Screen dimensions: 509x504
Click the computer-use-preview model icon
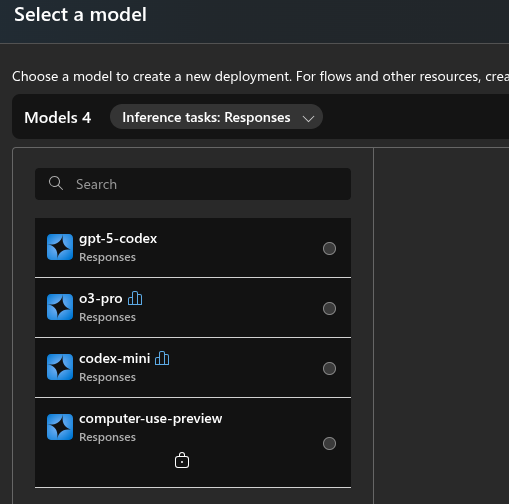[60, 427]
